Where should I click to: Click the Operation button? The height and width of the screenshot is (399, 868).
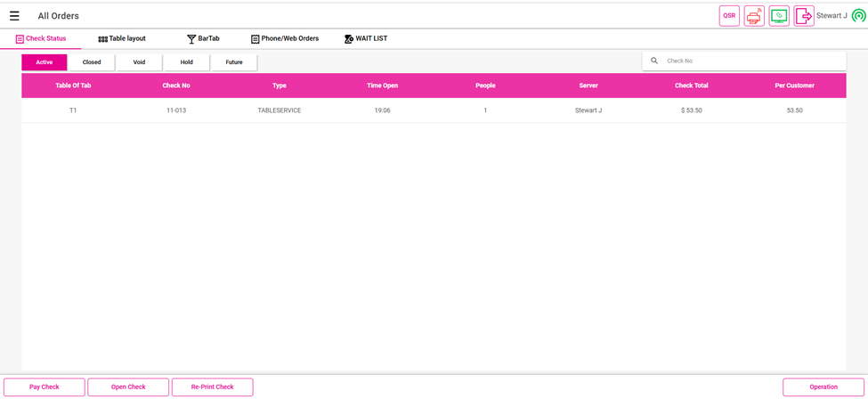(823, 387)
